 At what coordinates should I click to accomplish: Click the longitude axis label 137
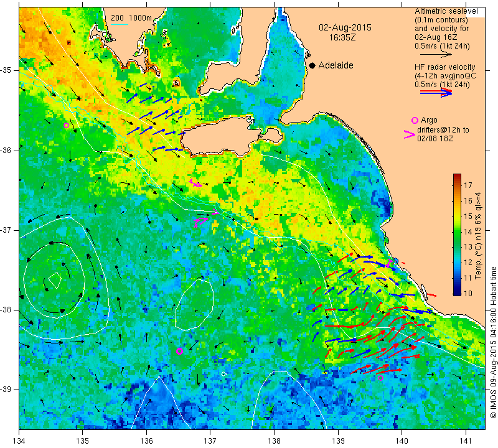click(210, 441)
